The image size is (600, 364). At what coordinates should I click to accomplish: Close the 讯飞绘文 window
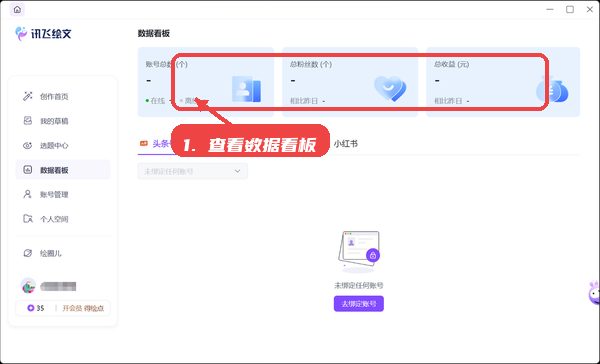coord(590,9)
